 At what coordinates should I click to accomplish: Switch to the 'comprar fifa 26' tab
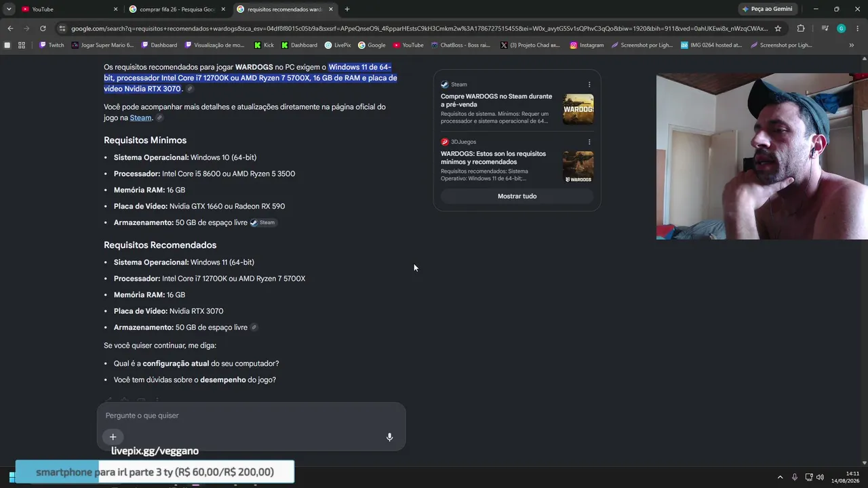point(177,9)
